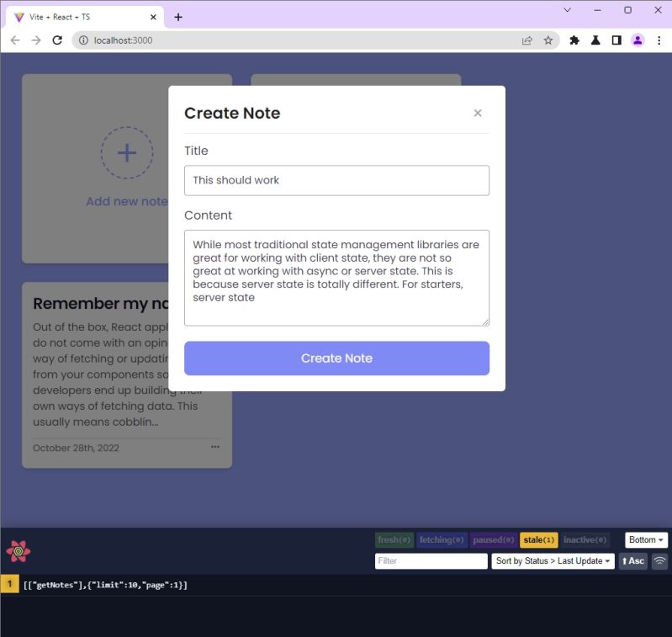Click the resize handle of Content textarea
672x637 pixels.
click(485, 322)
